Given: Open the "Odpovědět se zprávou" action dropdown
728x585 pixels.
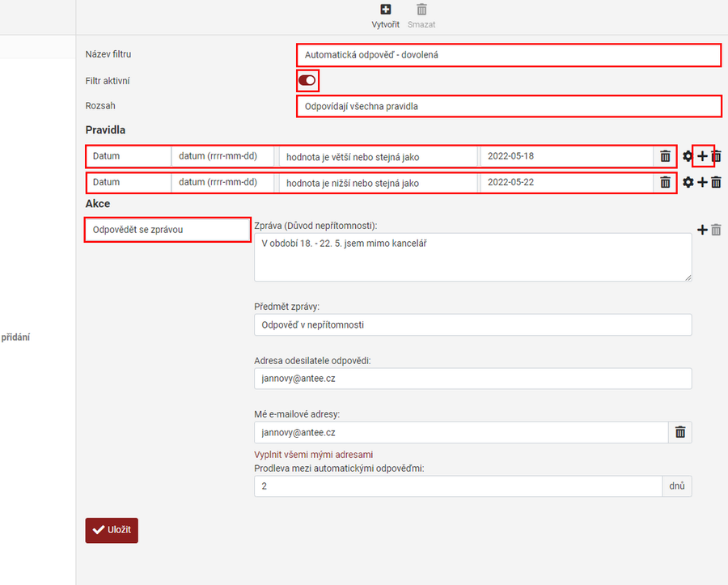Looking at the screenshot, I should coord(167,230).
